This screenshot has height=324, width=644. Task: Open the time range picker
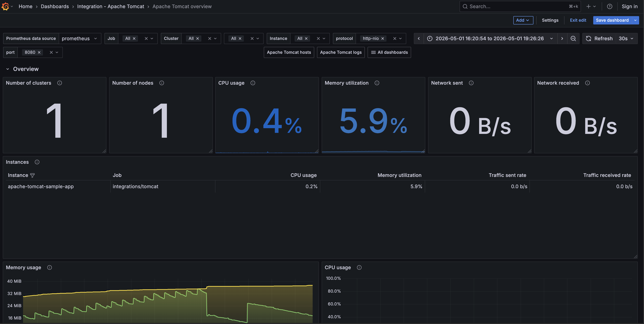click(x=490, y=39)
